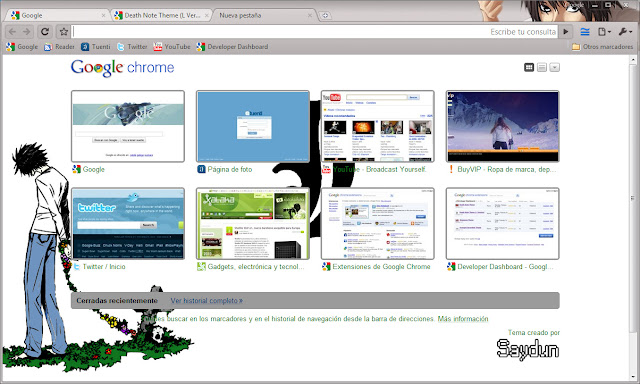This screenshot has width=640, height=384.
Task: Open the Developer Dashboard thumbnail
Action: (x=502, y=224)
